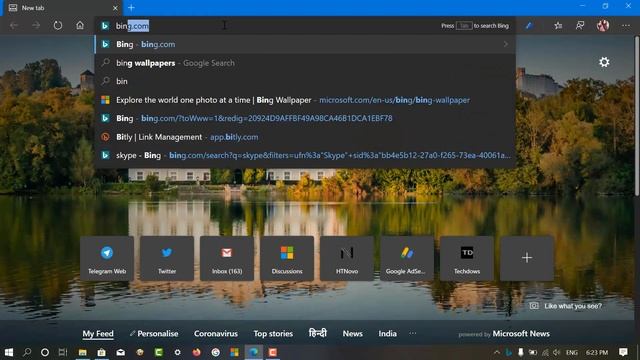The height and width of the screenshot is (360, 640).
Task: Open volume control in system tray
Action: point(557,352)
